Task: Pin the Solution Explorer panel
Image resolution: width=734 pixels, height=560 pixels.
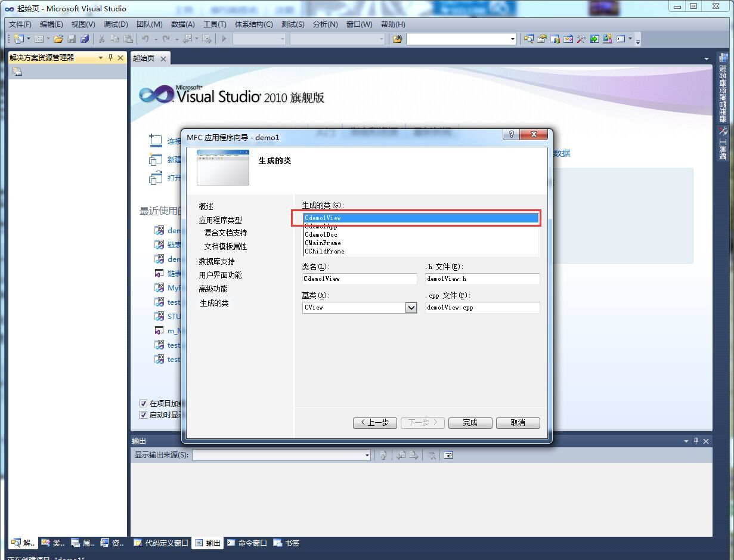Action: 110,58
